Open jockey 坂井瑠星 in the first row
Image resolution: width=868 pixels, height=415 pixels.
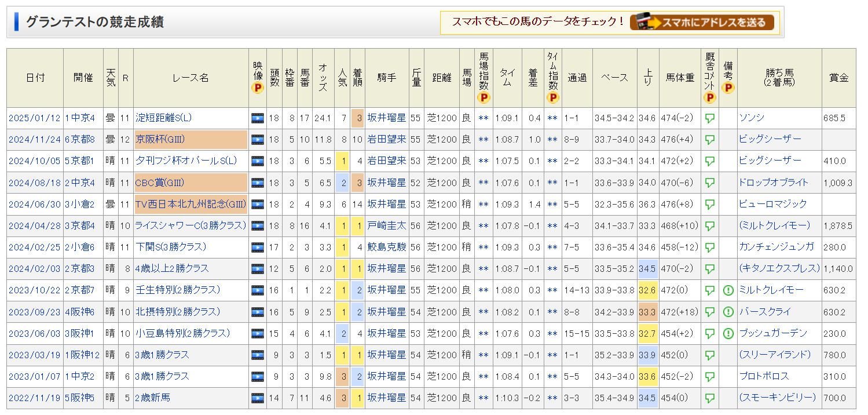pos(386,118)
